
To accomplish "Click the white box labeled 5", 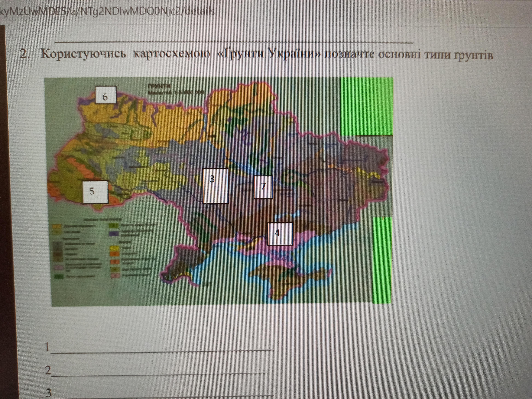I will pos(95,192).
